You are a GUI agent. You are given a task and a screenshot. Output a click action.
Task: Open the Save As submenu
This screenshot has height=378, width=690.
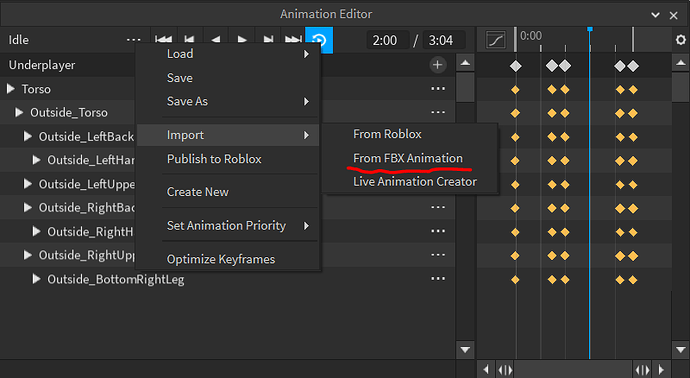[228, 101]
